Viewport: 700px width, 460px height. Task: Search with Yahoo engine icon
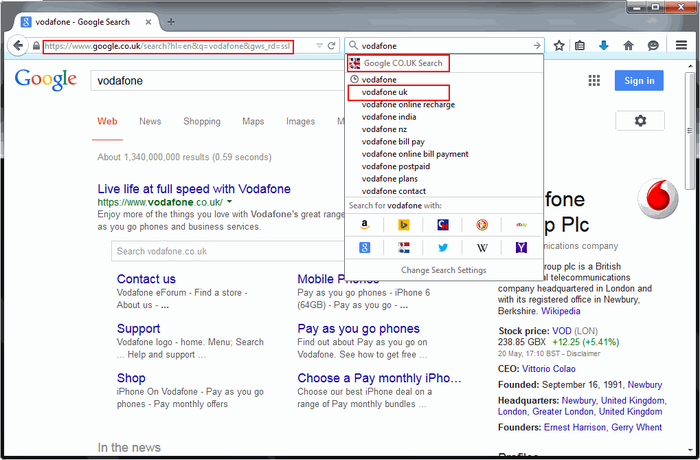(x=521, y=247)
